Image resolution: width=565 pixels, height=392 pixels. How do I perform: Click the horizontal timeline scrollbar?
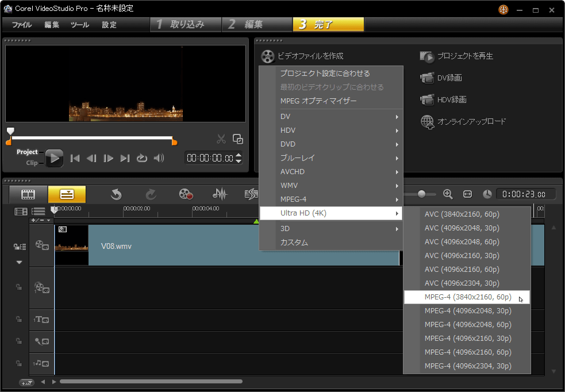point(151,382)
